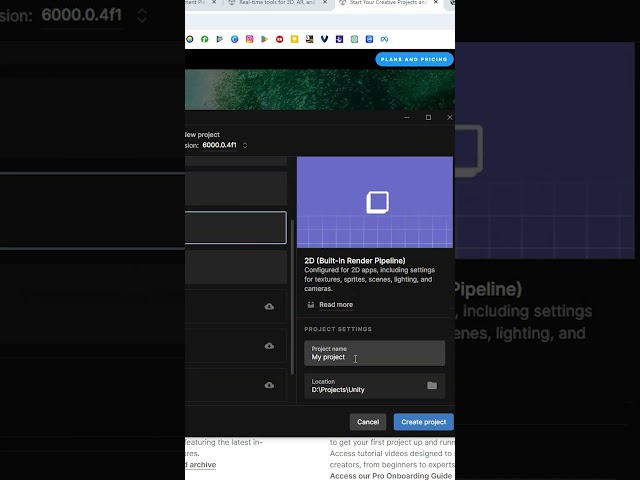The image size is (640, 480).
Task: Open the Read more link
Action: point(336,304)
